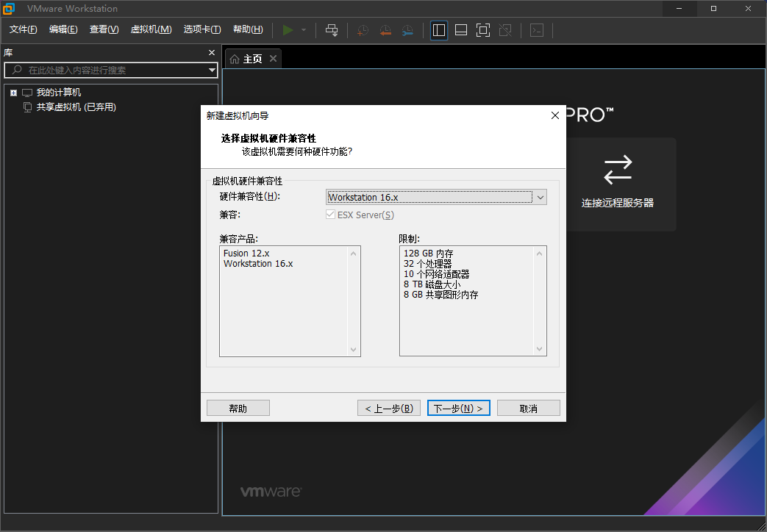Open the 选项卡(T) menu
This screenshot has width=767, height=532.
coord(202,30)
